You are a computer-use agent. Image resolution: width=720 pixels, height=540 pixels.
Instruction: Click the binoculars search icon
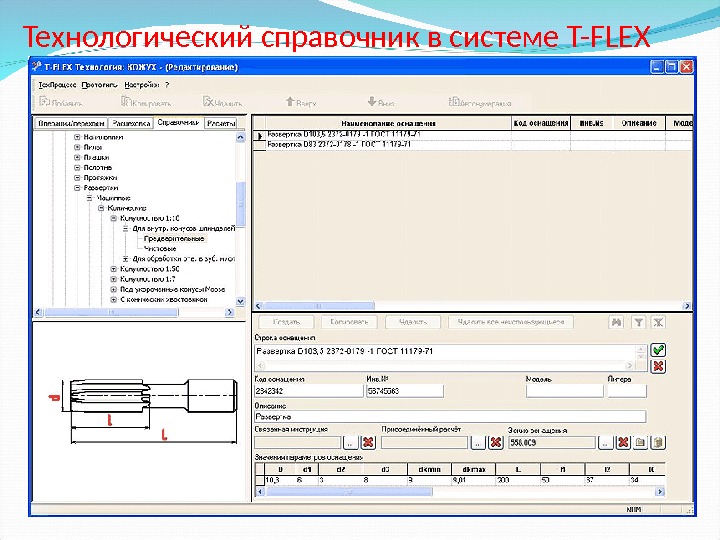pos(616,322)
